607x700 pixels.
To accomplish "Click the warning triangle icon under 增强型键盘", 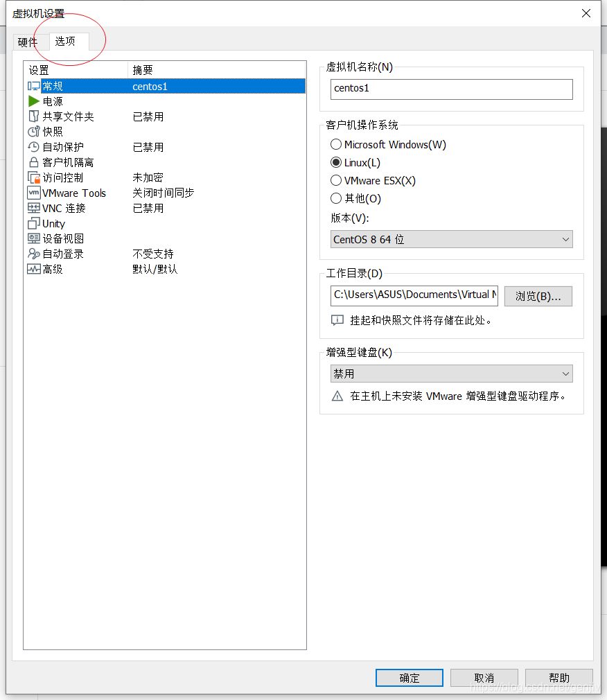I will (337, 396).
